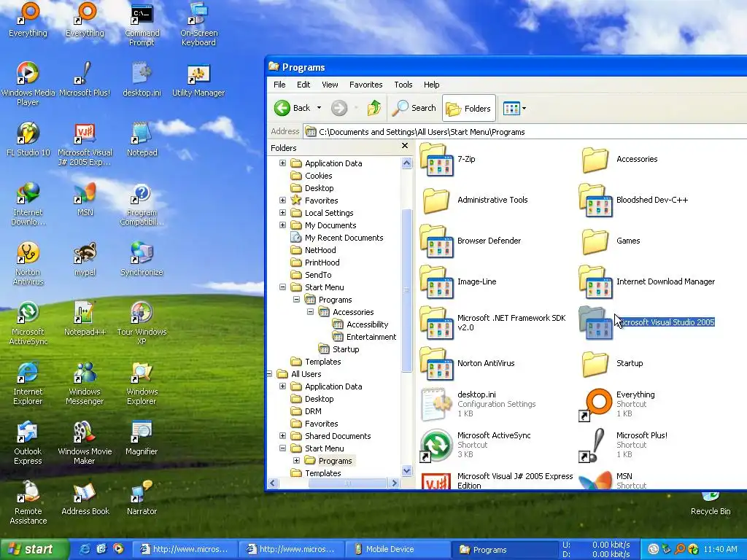Select the Norton AntiVirus folder in Programs window
Screen dimensions: 747x560
click(x=468, y=363)
